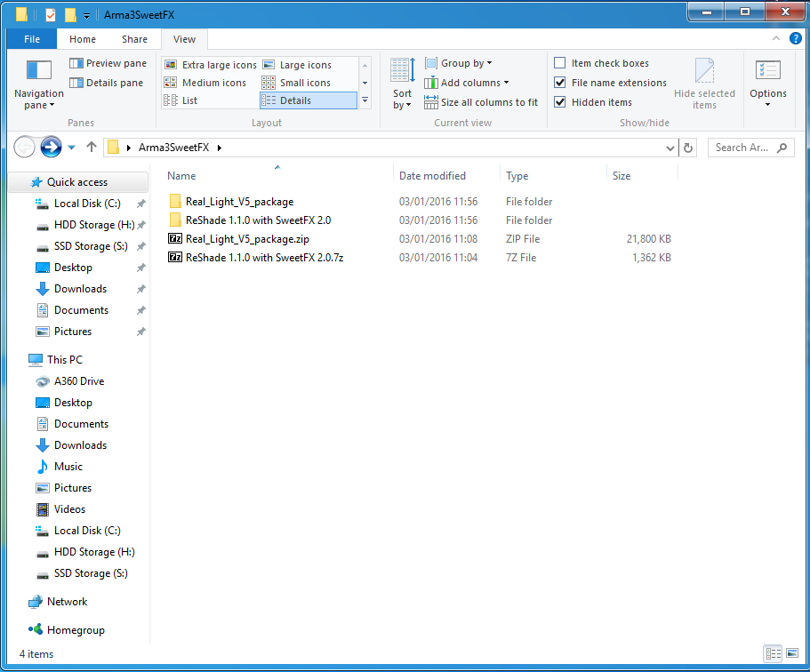Screen dimensions: 810x672
Task: Toggle the Details pane
Action: [x=106, y=83]
